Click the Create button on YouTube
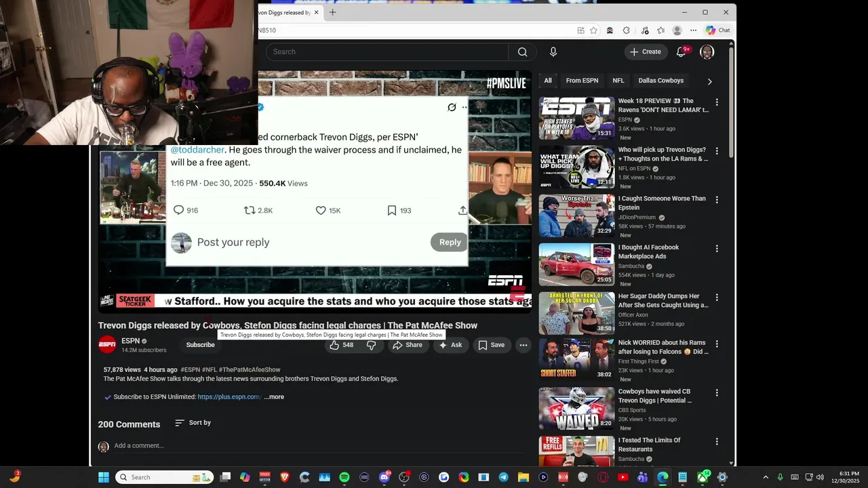The width and height of the screenshot is (868, 488). coord(645,52)
